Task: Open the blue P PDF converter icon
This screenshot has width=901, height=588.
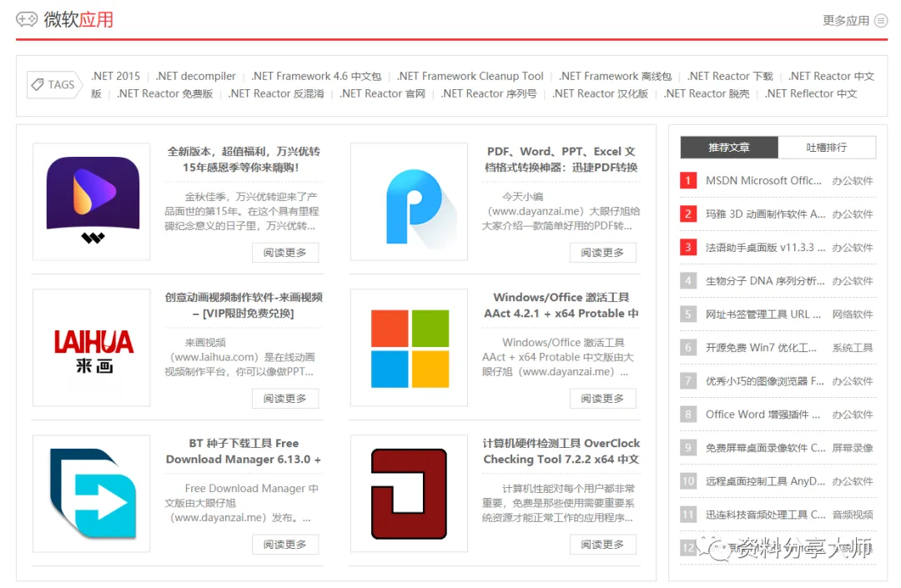Action: [x=409, y=202]
